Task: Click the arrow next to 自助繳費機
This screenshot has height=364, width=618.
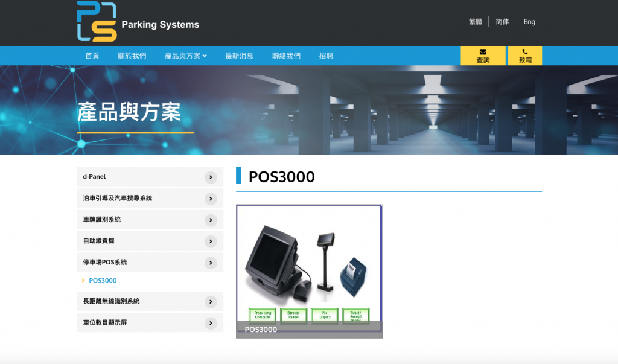Action: point(211,241)
